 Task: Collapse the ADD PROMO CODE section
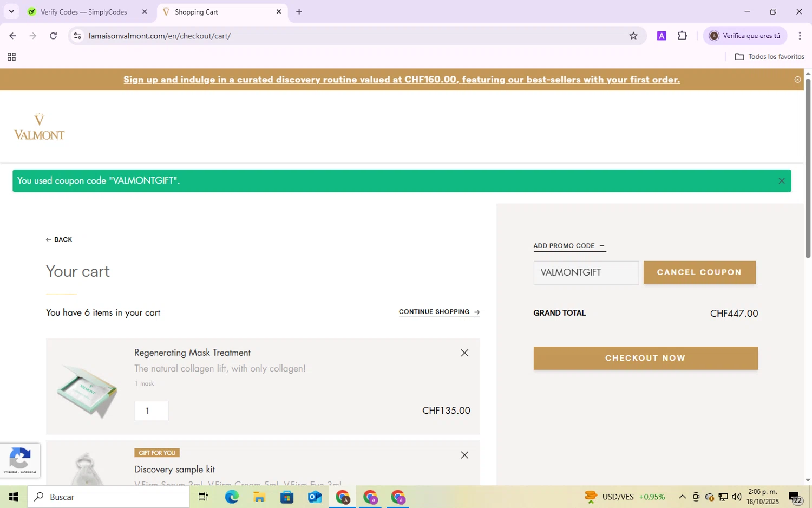pos(569,246)
